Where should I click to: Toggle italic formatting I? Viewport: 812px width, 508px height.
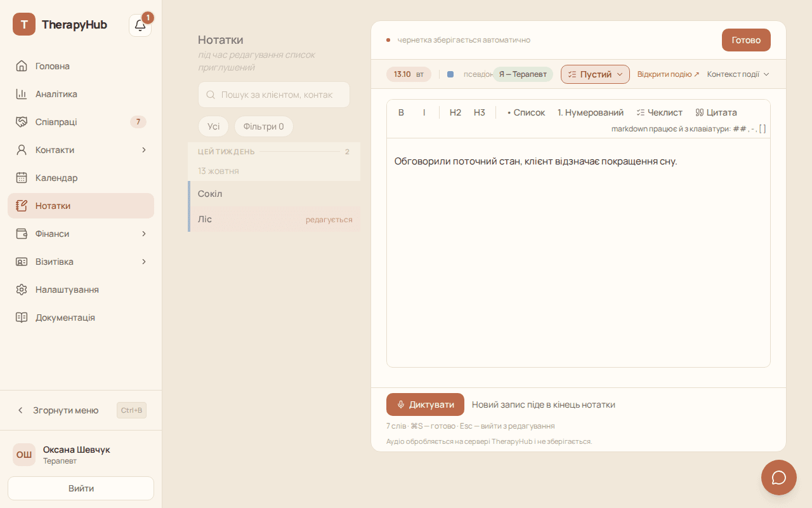(424, 112)
